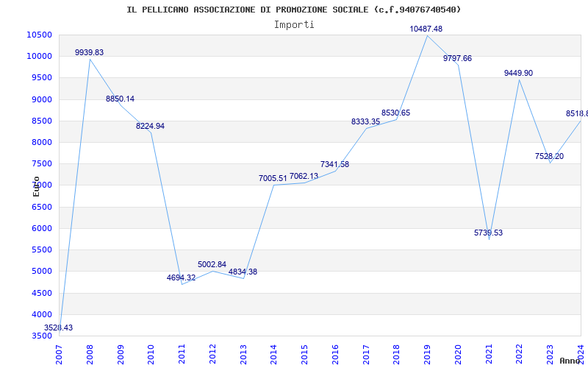Click the 2021 x-axis year label
588x368 pixels.
489,355
